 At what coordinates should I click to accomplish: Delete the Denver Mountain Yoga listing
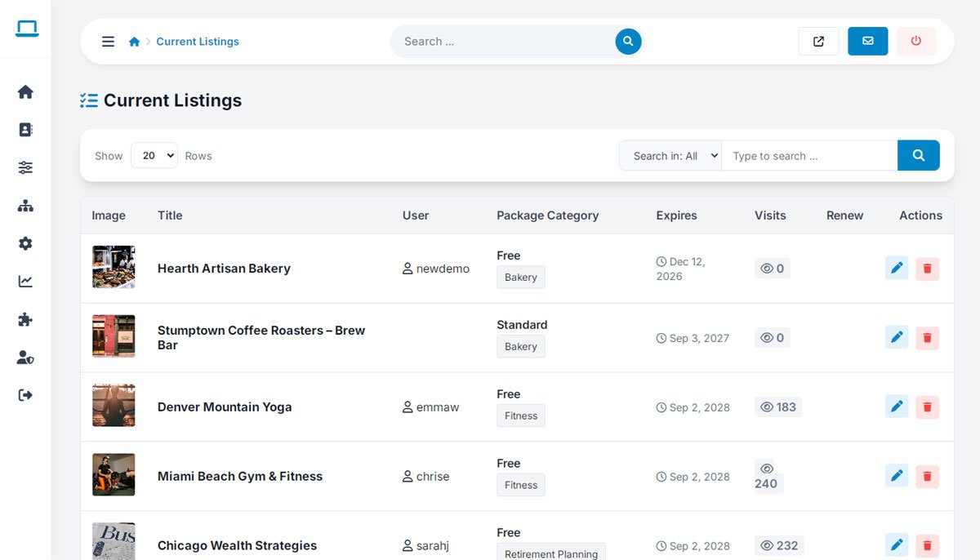[927, 407]
